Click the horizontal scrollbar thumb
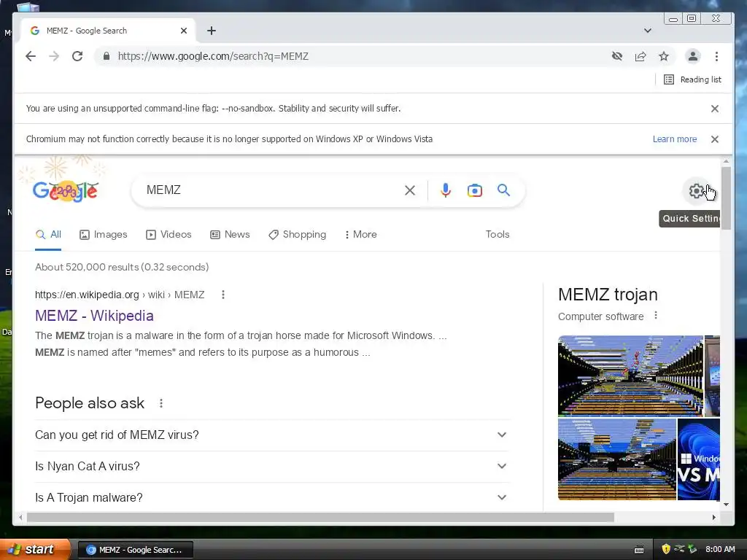The width and height of the screenshot is (747, 560). click(320, 517)
